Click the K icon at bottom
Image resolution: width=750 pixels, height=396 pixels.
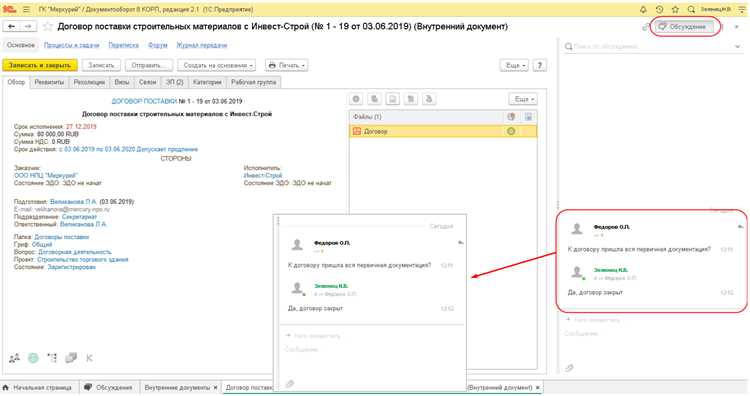point(89,358)
